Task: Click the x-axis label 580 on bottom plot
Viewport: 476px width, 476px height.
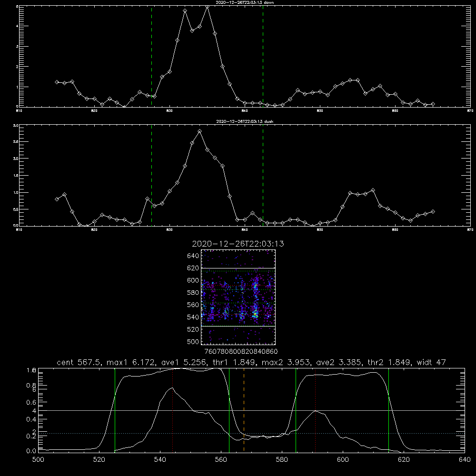Action: click(282, 459)
